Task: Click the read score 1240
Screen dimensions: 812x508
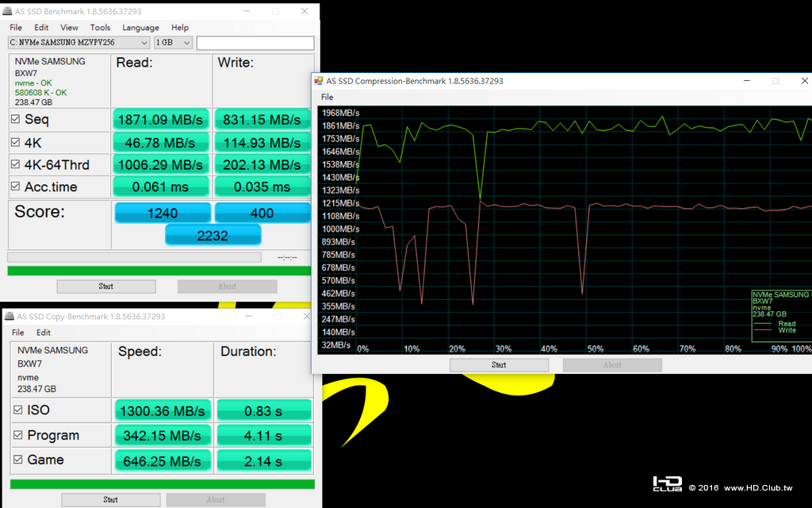Action: [x=163, y=213]
